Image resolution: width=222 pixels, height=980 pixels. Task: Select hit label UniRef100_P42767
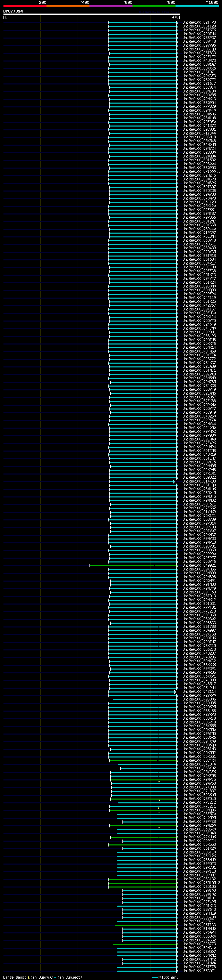199,306
